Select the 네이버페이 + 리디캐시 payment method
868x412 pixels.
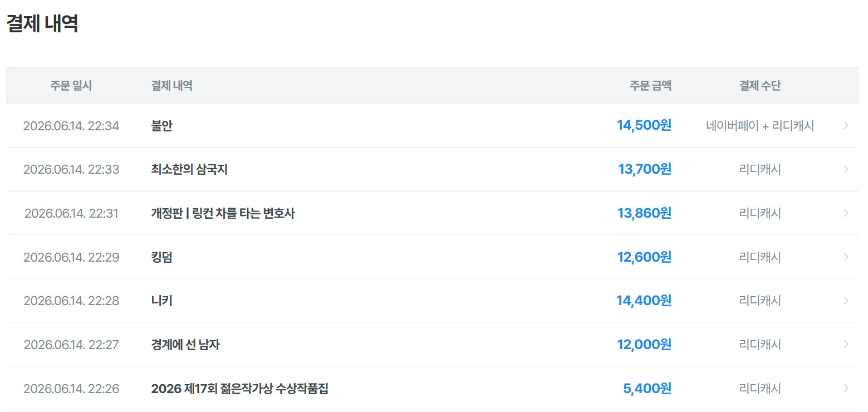tap(760, 126)
